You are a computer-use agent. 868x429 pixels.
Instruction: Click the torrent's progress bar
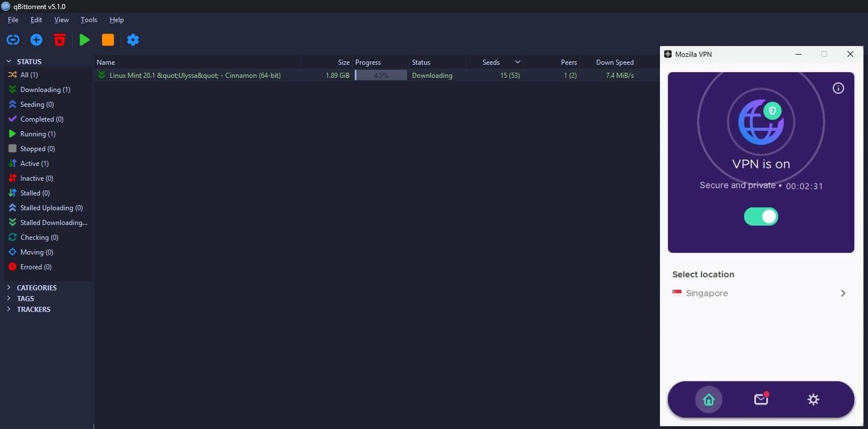(380, 75)
